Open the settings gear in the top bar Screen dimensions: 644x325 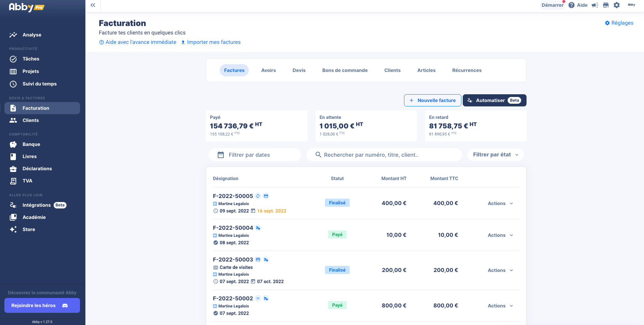617,5
